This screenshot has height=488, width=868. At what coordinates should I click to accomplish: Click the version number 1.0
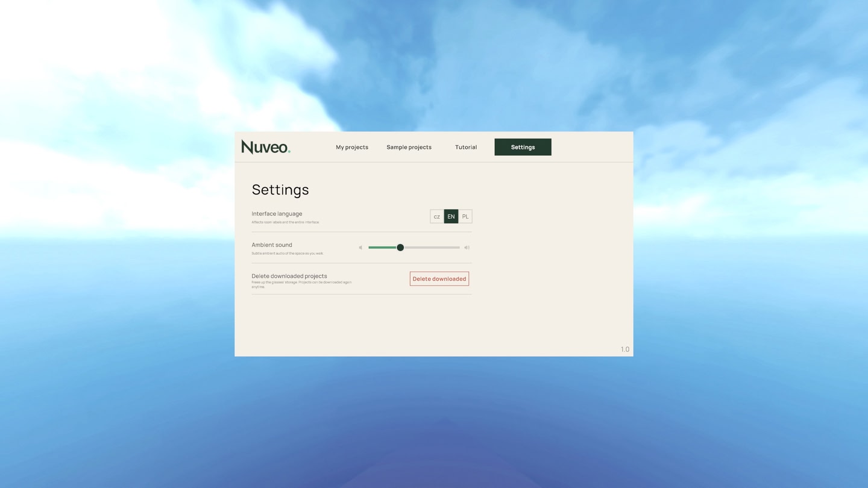coord(625,349)
